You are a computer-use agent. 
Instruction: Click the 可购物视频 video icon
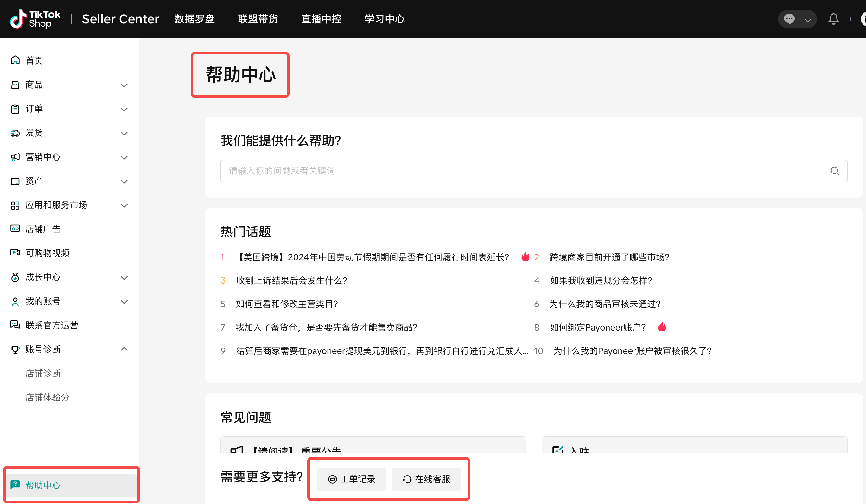click(15, 253)
